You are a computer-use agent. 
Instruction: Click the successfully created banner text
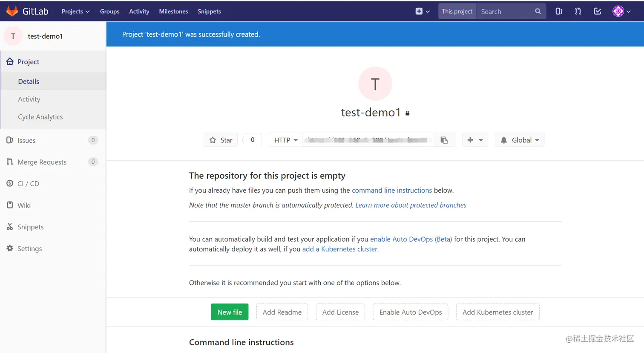[191, 34]
